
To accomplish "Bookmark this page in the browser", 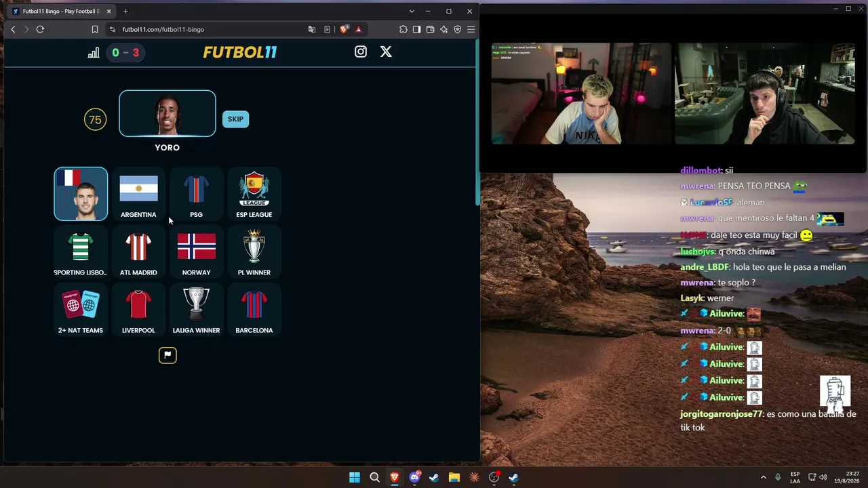I will pyautogui.click(x=95, y=29).
